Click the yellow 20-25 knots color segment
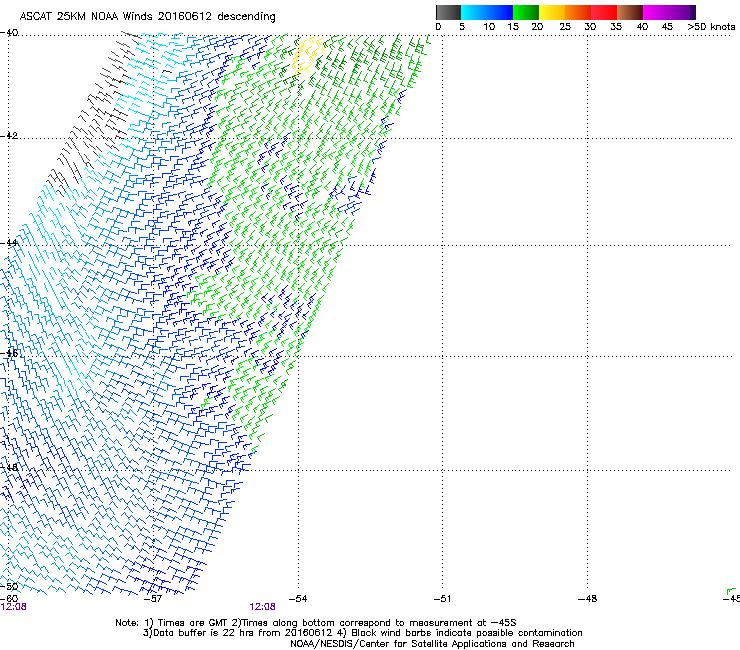The image size is (740, 650). pos(552,12)
